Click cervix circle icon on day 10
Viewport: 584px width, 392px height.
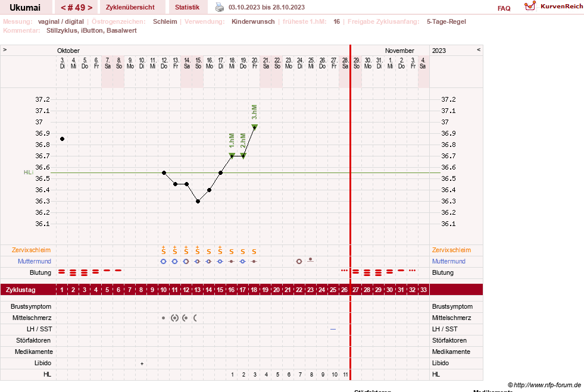pos(163,261)
